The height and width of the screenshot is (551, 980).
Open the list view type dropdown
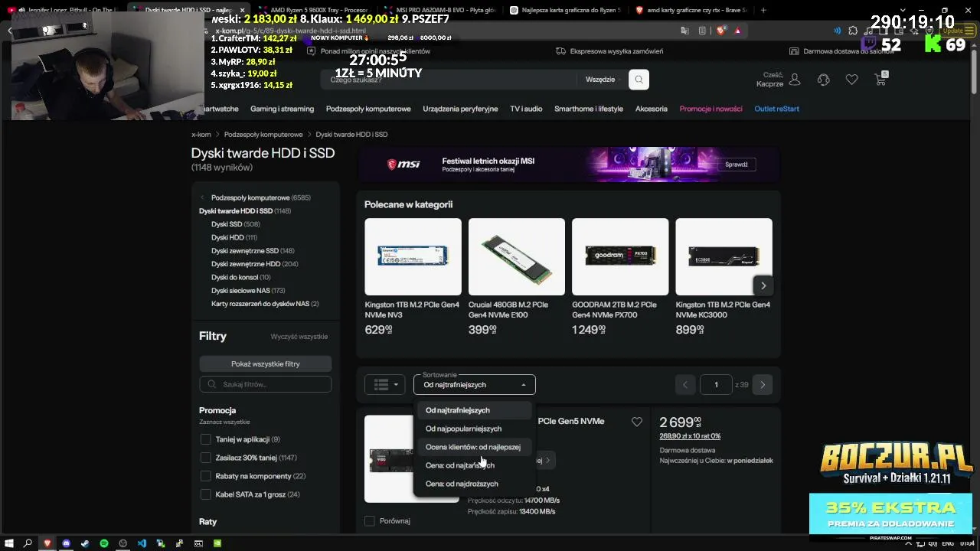(x=385, y=385)
